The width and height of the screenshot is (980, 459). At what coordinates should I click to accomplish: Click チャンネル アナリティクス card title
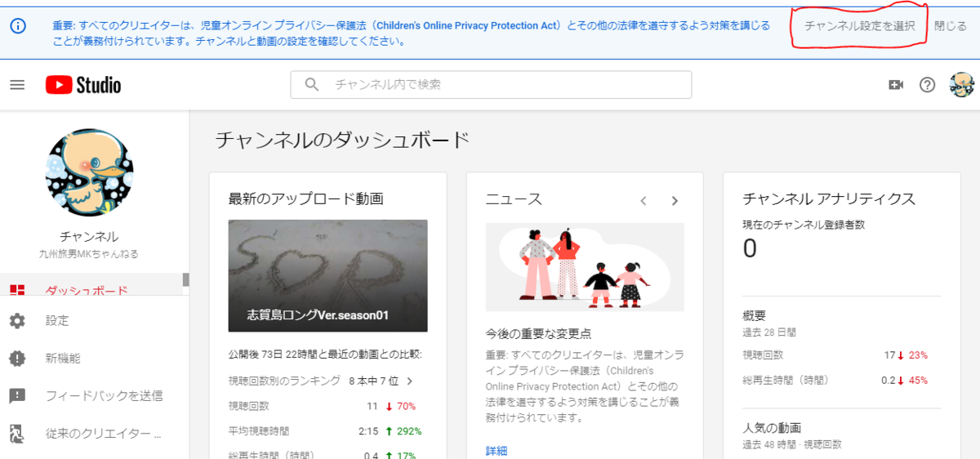[x=829, y=199]
